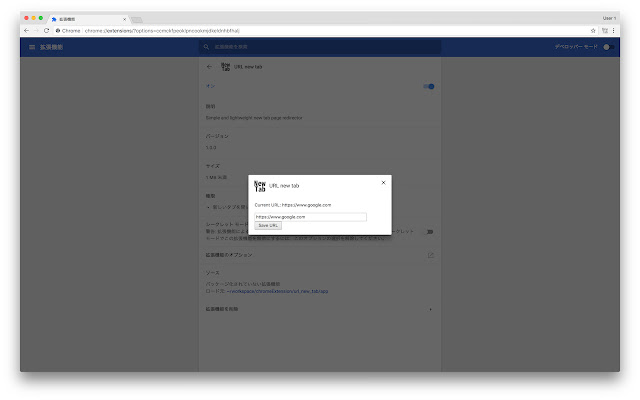The image size is (640, 400).
Task: Click the Current URL text in dialog
Action: click(x=293, y=205)
